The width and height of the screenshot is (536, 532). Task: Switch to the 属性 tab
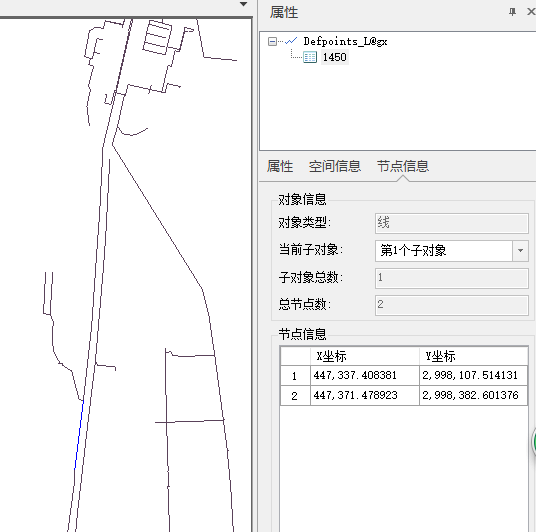280,167
